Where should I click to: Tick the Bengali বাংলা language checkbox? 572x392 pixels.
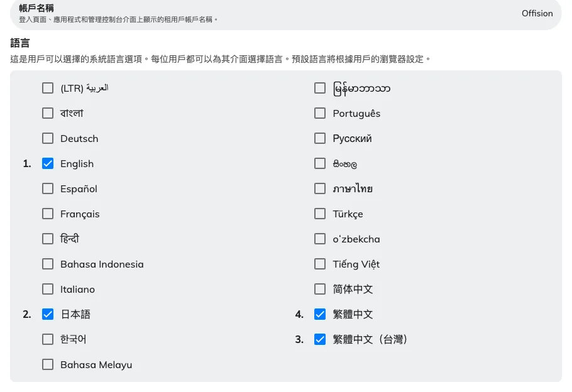coord(48,113)
